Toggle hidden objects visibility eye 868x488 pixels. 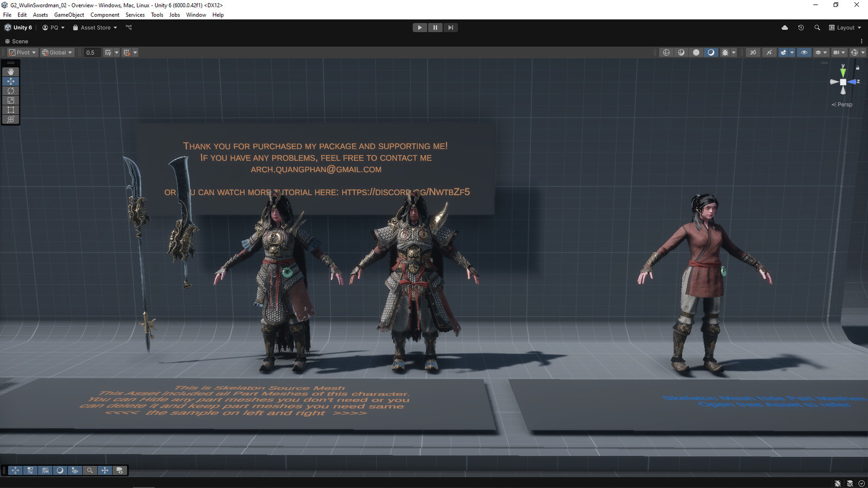[804, 53]
